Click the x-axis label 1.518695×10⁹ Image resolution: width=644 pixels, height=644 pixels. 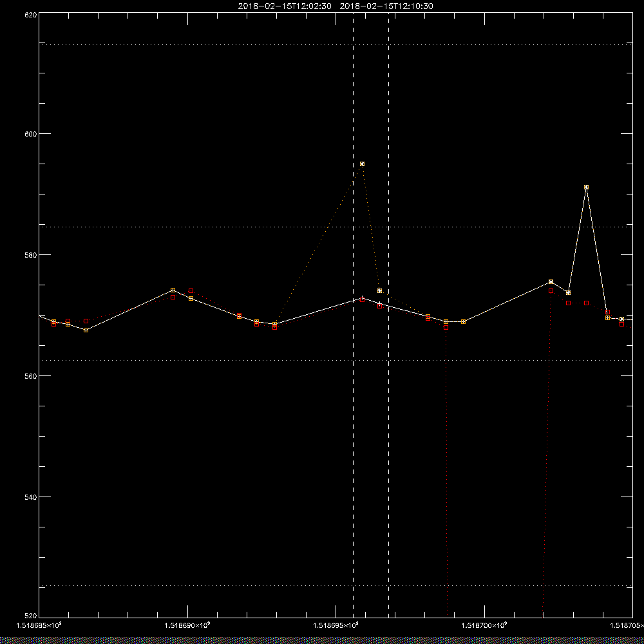pyautogui.click(x=336, y=625)
